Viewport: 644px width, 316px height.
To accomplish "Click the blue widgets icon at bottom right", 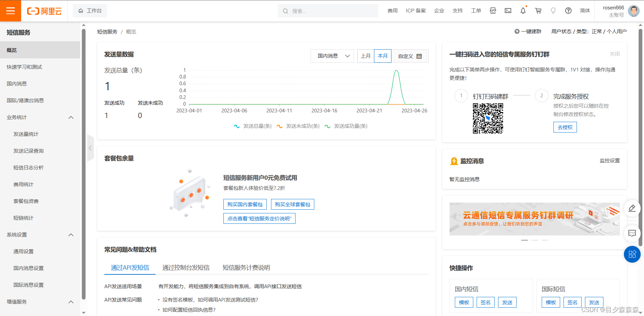I will 632,254.
